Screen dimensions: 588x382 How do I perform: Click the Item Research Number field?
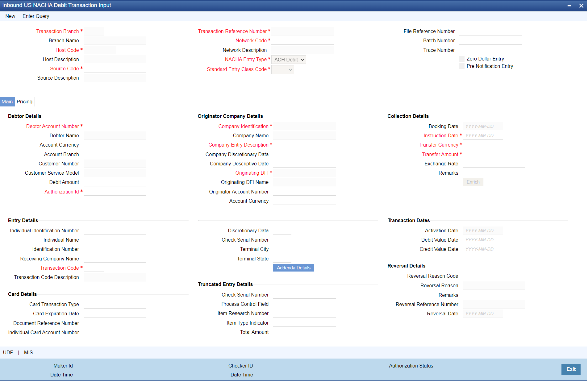click(304, 313)
